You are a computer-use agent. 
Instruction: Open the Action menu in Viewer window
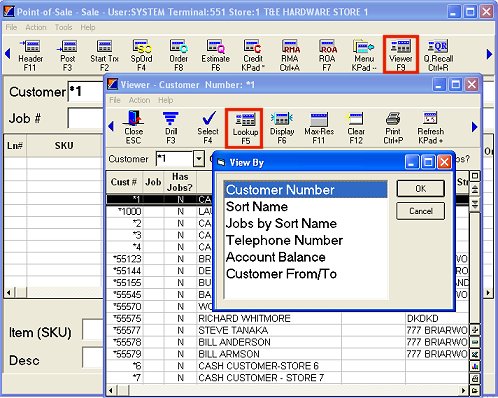tap(139, 100)
